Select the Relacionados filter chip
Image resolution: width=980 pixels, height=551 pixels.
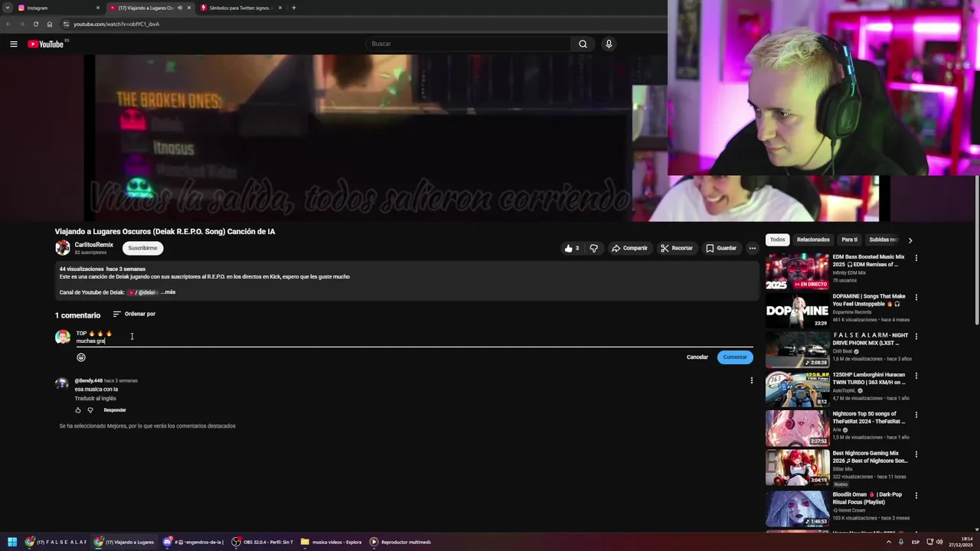813,240
